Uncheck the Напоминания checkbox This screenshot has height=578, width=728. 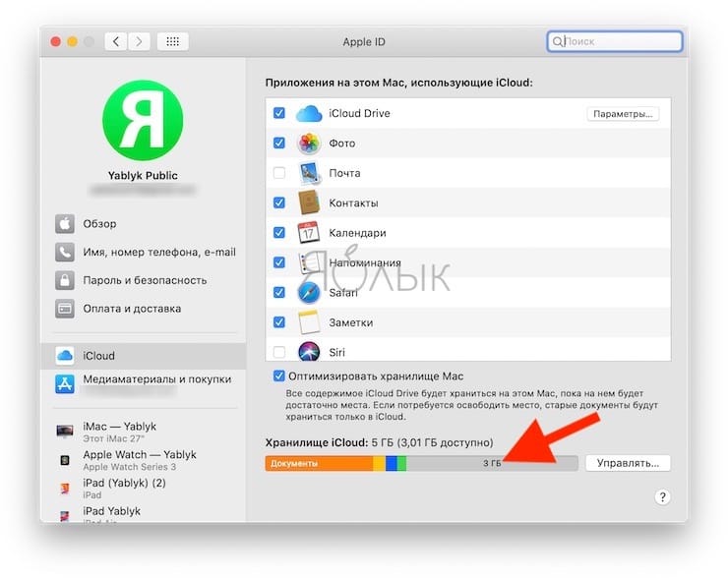pyautogui.click(x=279, y=262)
